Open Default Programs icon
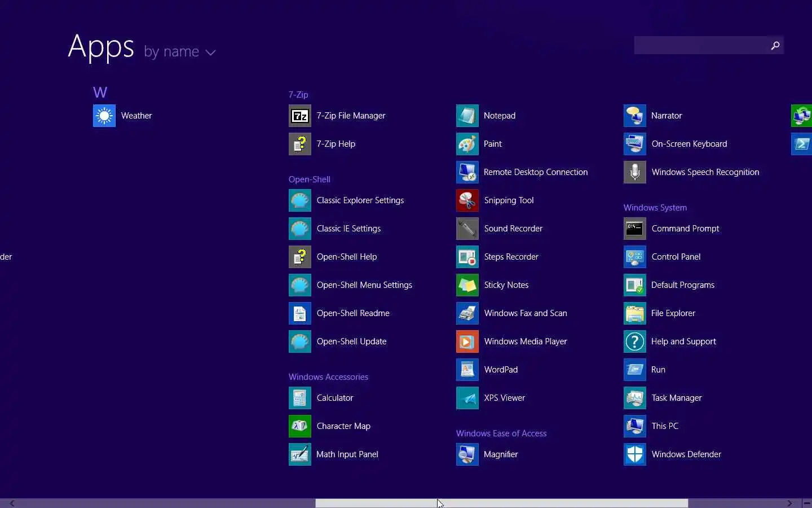The image size is (812, 508). (x=635, y=285)
